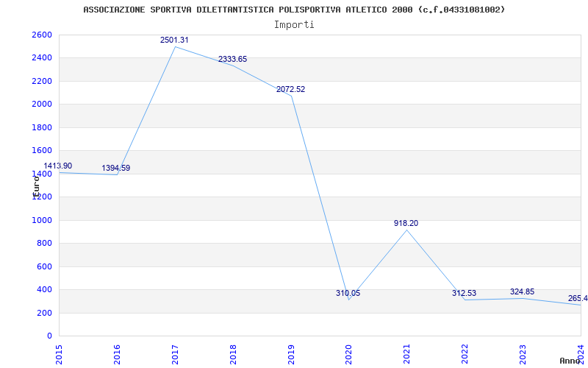Image resolution: width=588 pixels, height=368 pixels.
Task: Click the Associazione Sportiva chart title
Action: click(x=294, y=10)
